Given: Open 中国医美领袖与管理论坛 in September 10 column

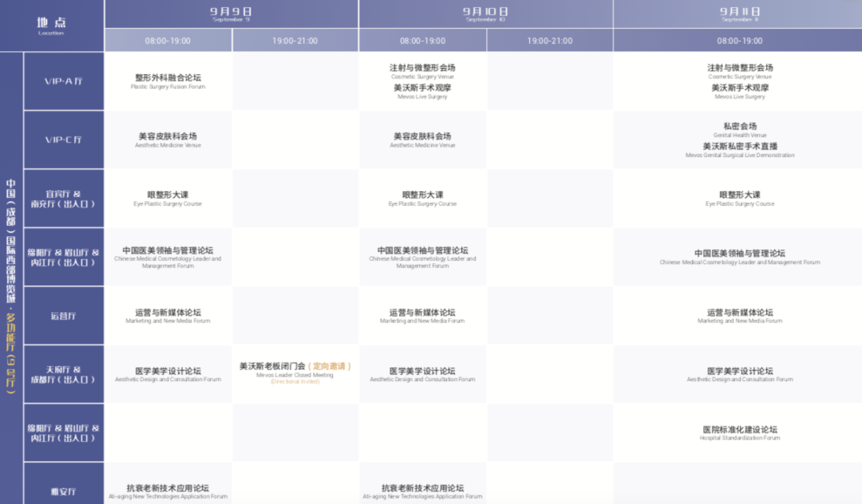Looking at the screenshot, I should pyautogui.click(x=423, y=258).
